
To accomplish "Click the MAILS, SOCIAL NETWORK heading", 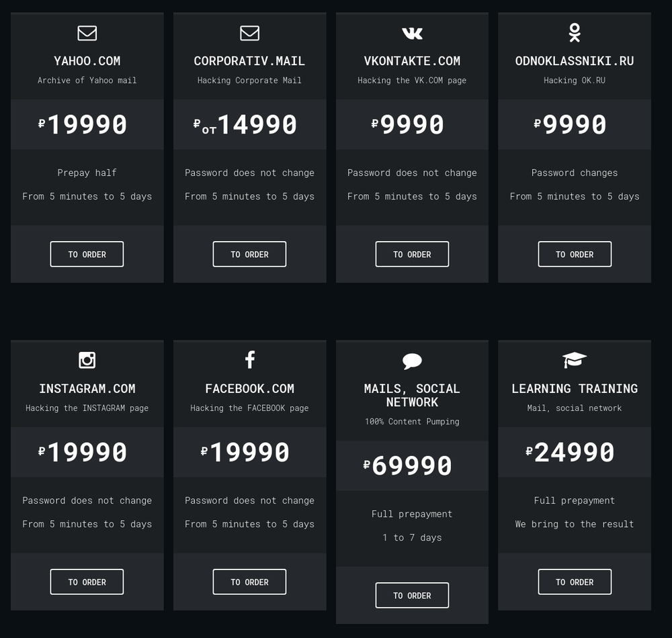I will 412,396.
